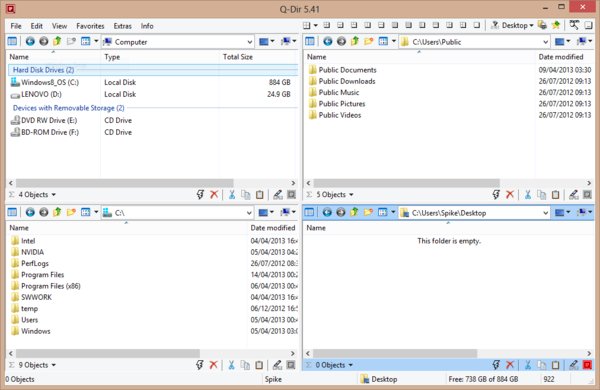Toggle the tree layout icon in the Spike\Desktop pane

309,212
